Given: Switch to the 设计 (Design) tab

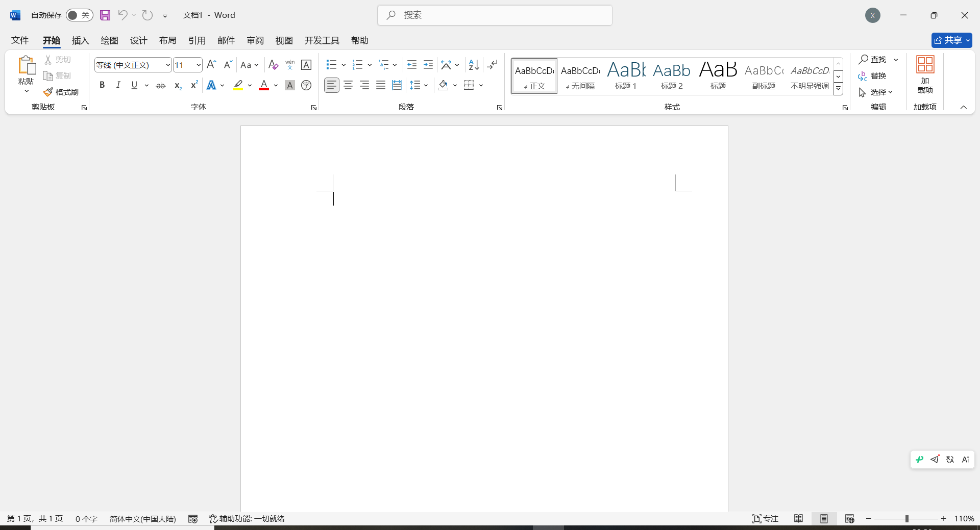Looking at the screenshot, I should (139, 40).
